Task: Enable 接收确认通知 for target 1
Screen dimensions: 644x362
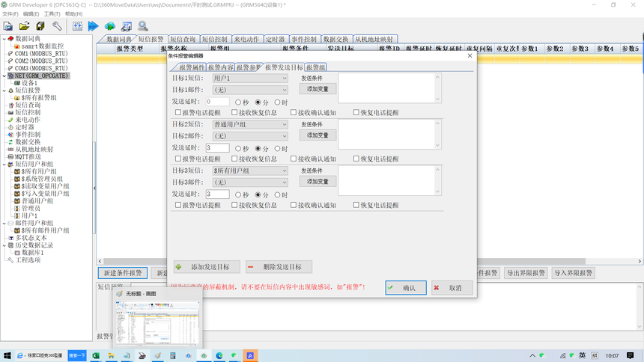Action: (294, 112)
